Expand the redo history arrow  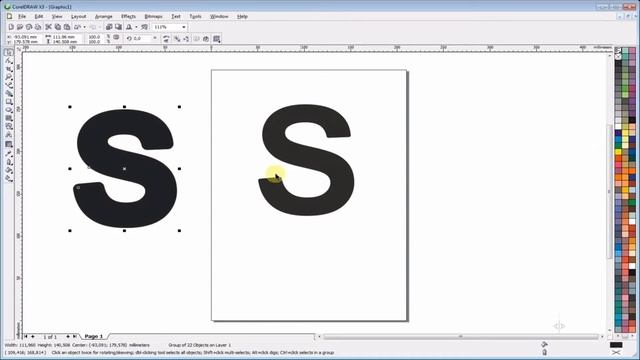(x=100, y=27)
